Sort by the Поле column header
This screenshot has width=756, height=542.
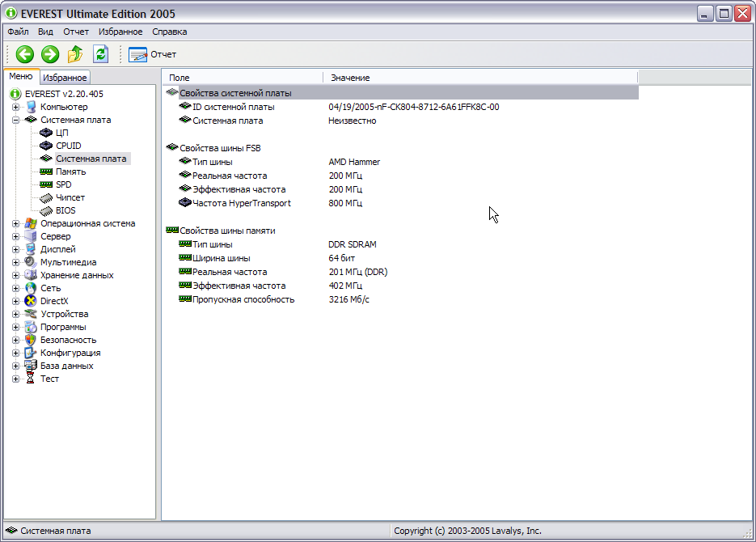click(x=243, y=78)
